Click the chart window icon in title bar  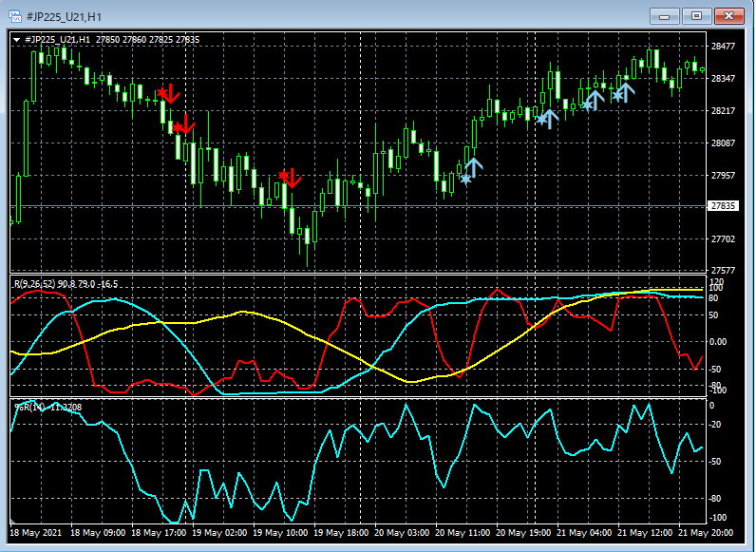(x=15, y=16)
